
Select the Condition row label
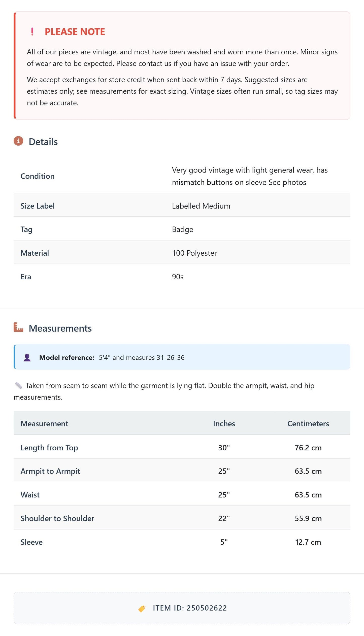pyautogui.click(x=38, y=176)
